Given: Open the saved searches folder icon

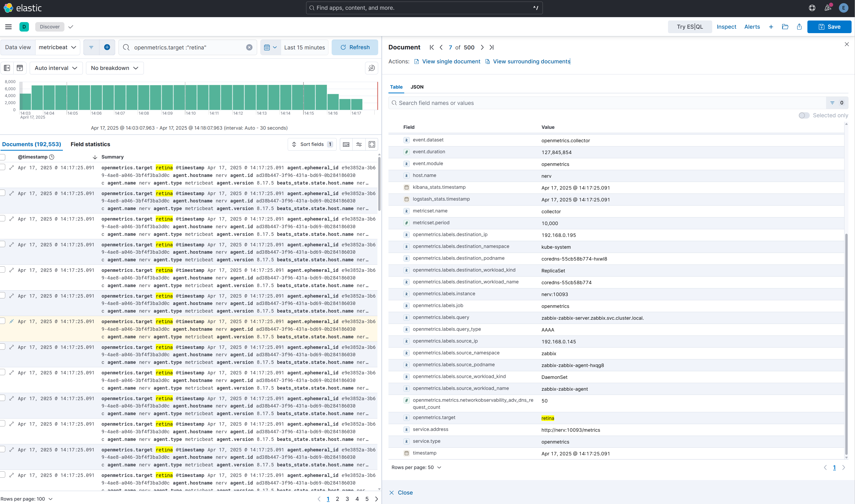Looking at the screenshot, I should 785,27.
